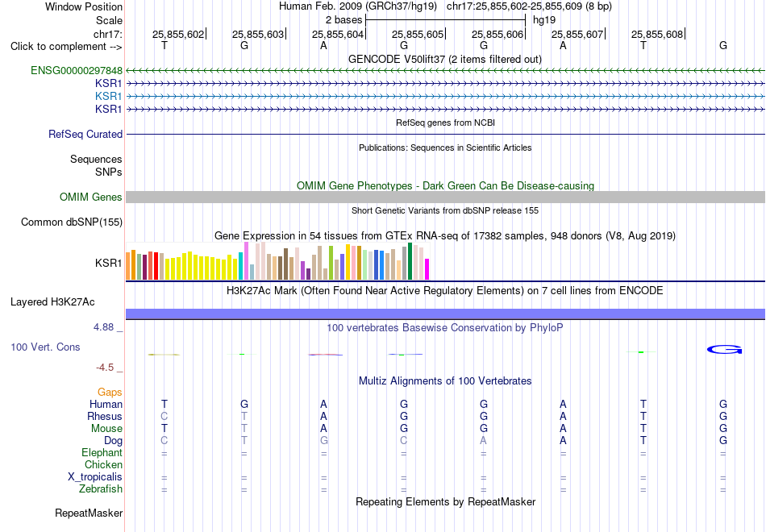Click the GTEx Gene Expression track title
766x532 pixels.
pos(445,236)
